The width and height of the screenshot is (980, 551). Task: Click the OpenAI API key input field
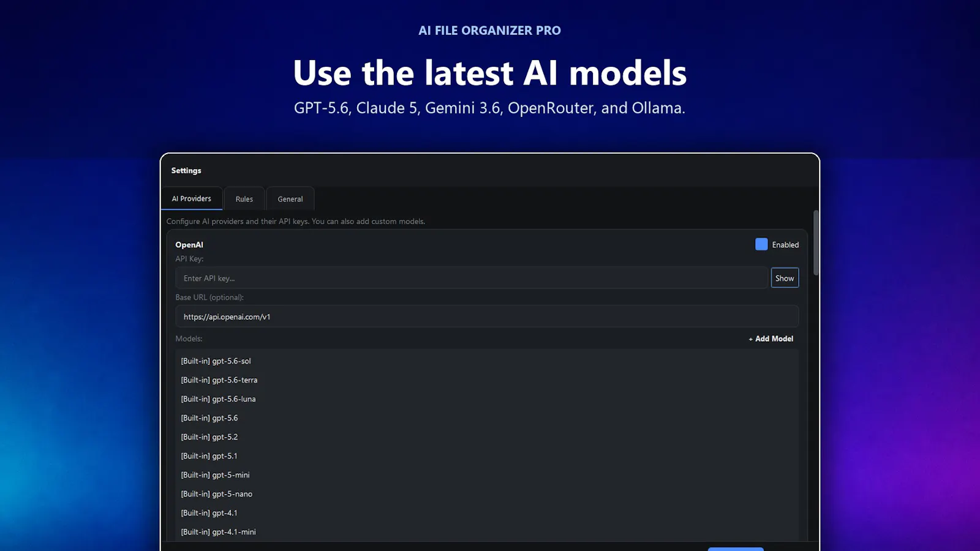(x=471, y=278)
